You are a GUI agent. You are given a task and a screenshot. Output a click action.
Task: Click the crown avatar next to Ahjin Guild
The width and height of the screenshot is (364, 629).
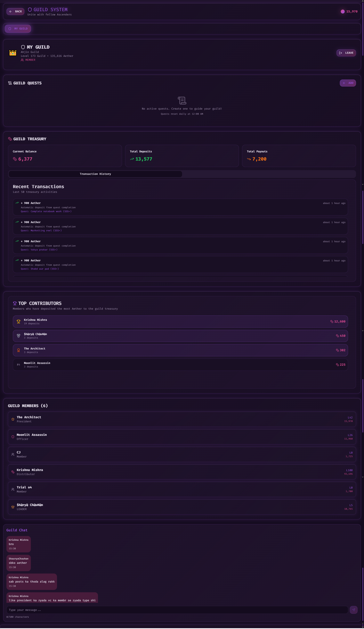(13, 53)
